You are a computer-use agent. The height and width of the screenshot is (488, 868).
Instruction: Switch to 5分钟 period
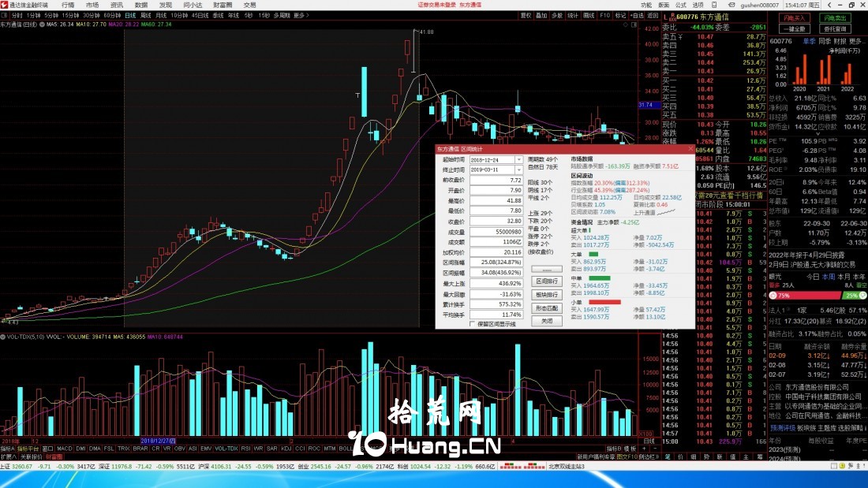[x=51, y=16]
